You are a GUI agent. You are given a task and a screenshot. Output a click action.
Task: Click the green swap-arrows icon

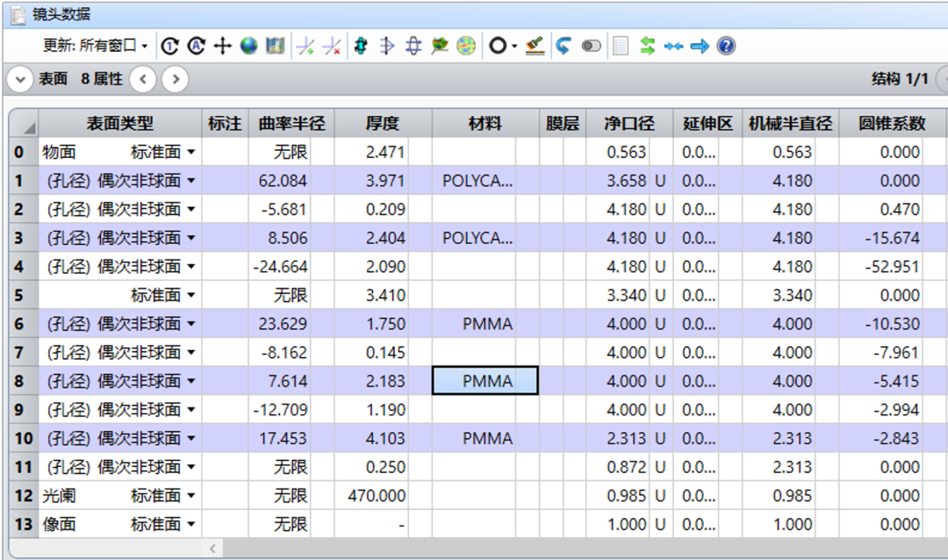648,46
